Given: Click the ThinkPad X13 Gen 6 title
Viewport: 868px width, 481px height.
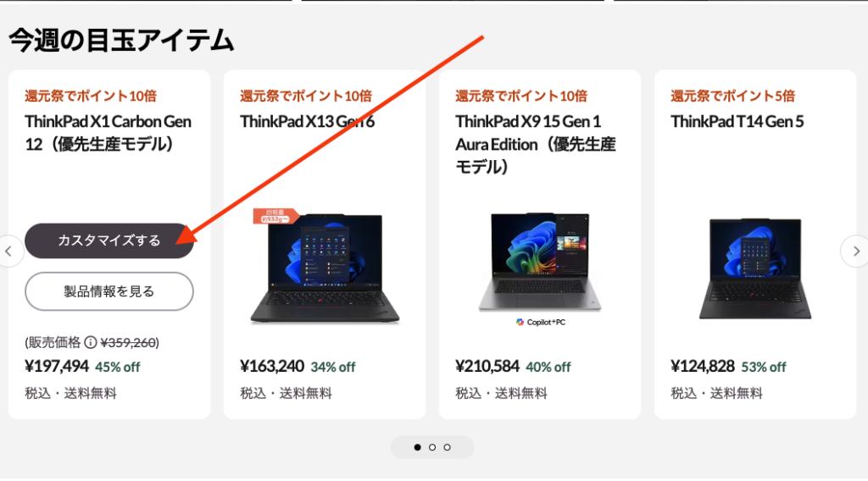Looking at the screenshot, I should (307, 121).
